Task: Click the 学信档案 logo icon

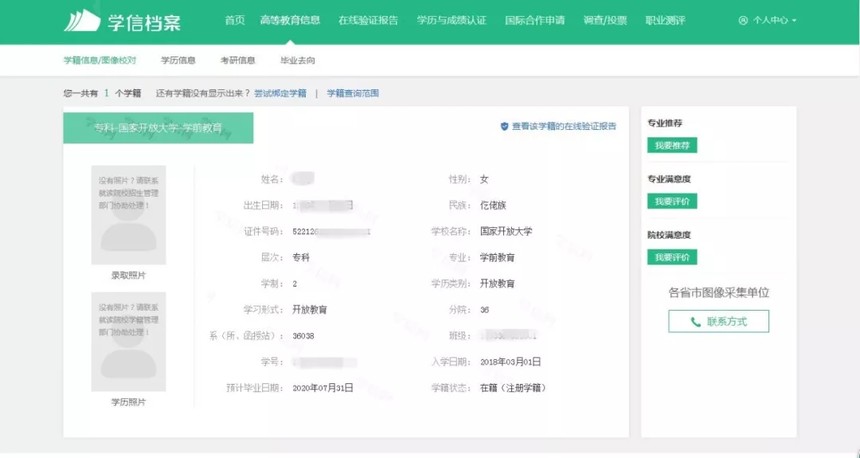Action: click(x=82, y=20)
